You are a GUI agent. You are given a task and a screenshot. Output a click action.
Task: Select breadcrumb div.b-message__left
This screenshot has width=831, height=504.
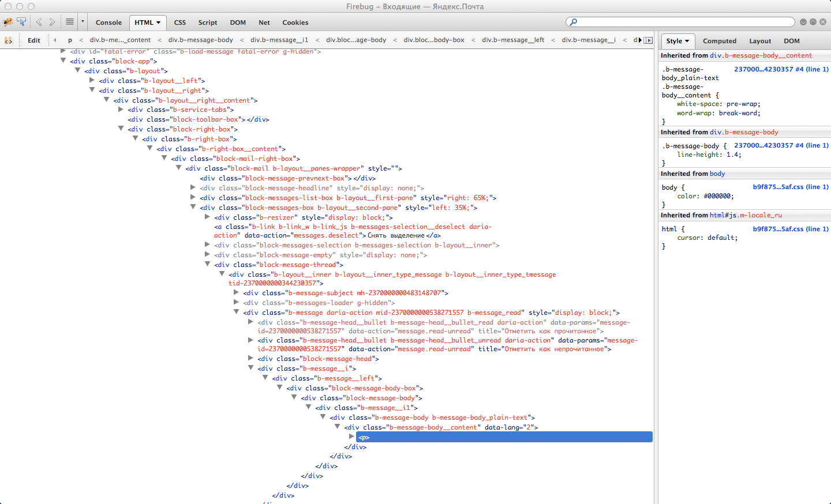pyautogui.click(x=513, y=40)
